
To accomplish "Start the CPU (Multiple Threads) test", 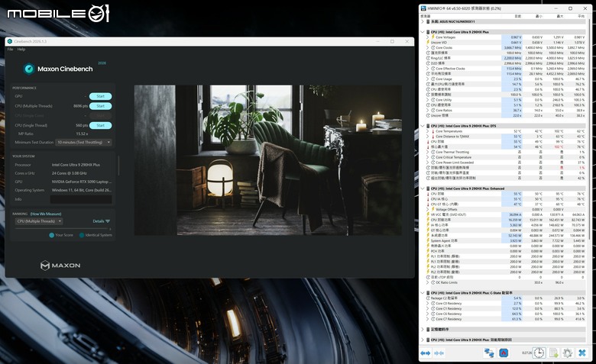I will pyautogui.click(x=100, y=106).
